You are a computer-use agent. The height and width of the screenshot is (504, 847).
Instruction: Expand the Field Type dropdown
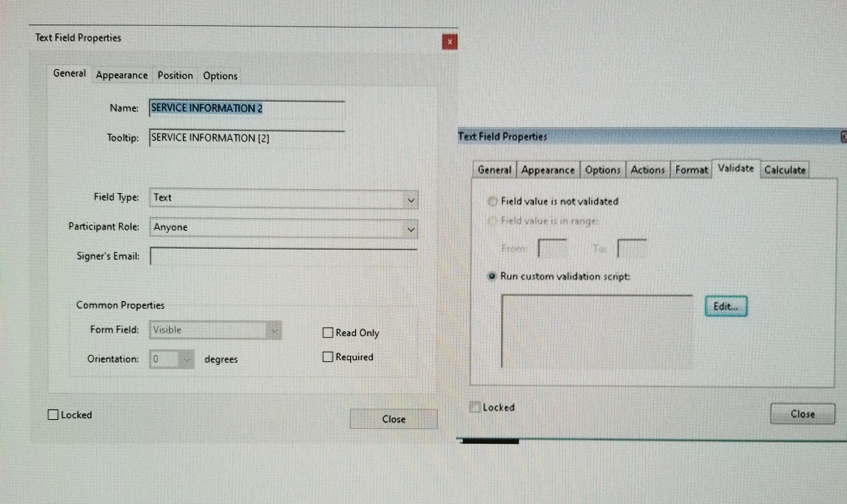coord(284,198)
